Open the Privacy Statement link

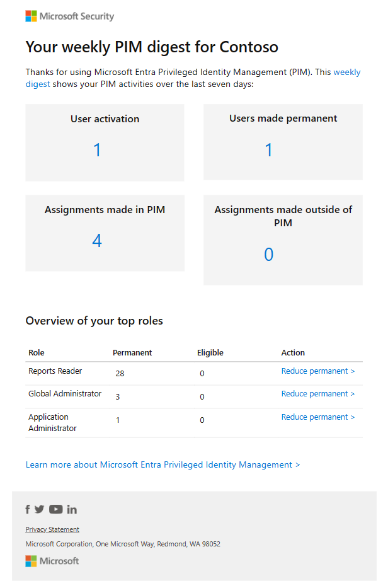(52, 529)
